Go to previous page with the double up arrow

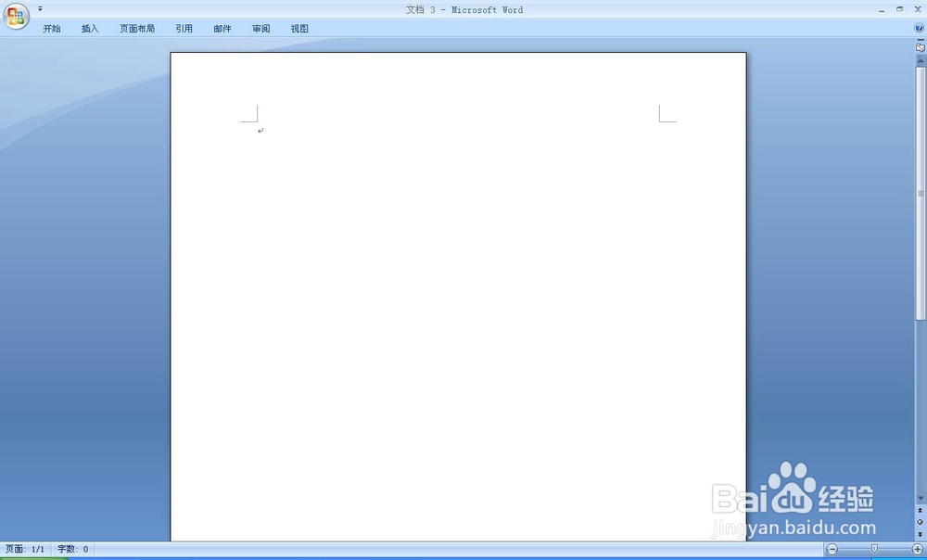[920, 510]
